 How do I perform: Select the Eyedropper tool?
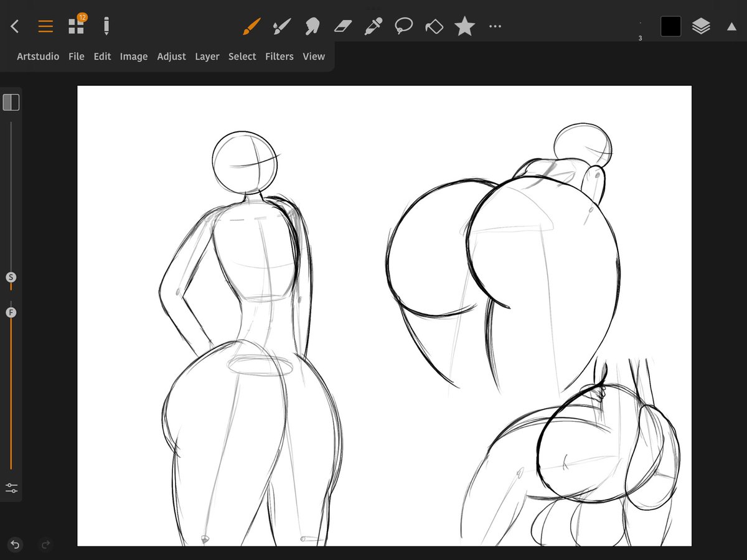[374, 26]
